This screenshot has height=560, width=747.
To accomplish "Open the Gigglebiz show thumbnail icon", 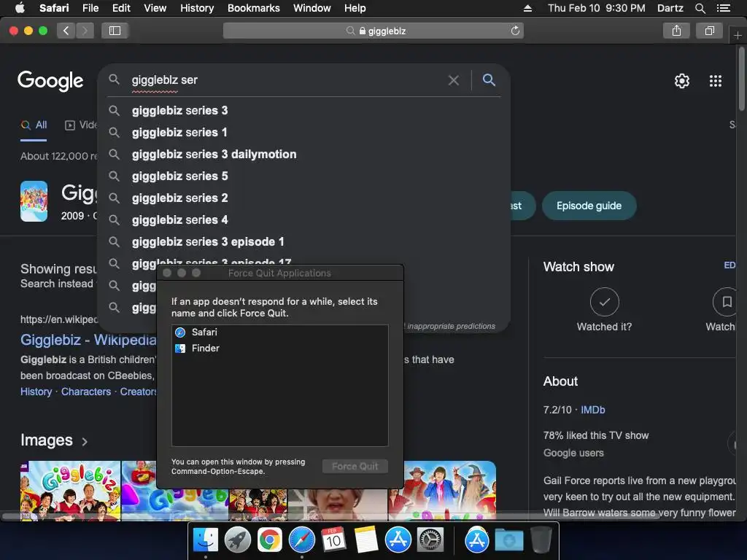I will click(34, 201).
